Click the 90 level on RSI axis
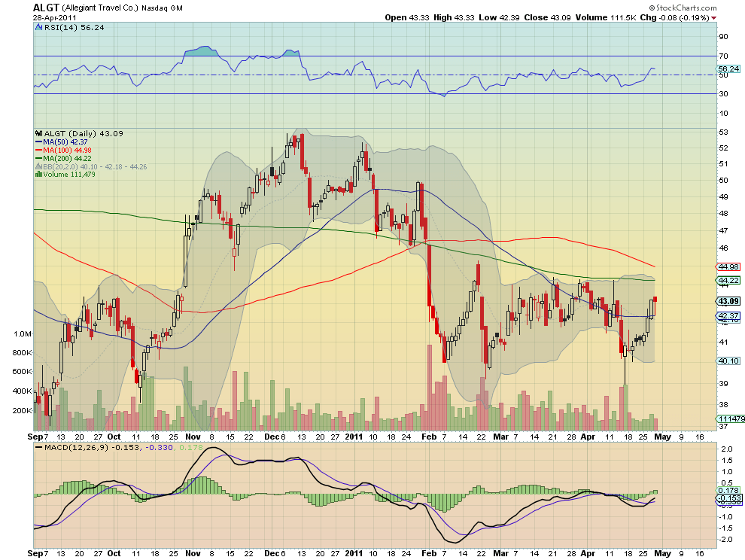 (x=723, y=37)
